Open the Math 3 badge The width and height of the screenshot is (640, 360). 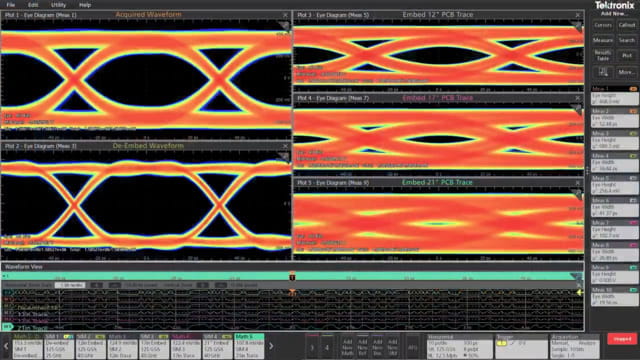(x=122, y=347)
